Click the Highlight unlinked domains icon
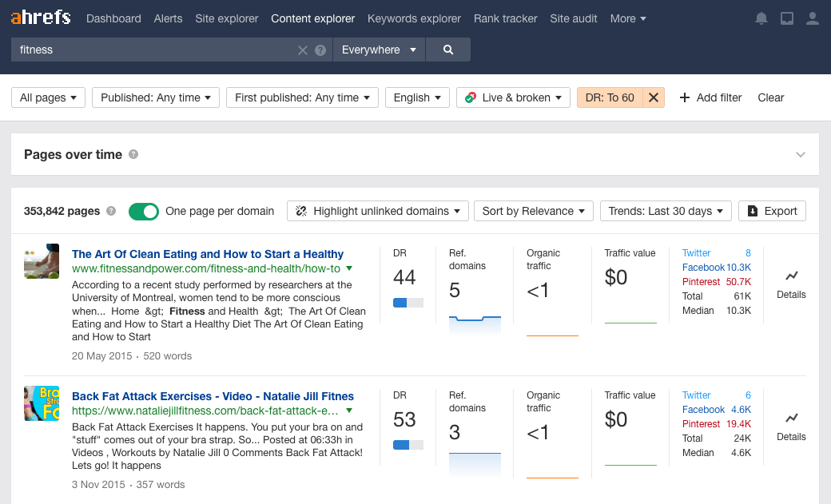Viewport: 831px width, 504px height. coord(301,211)
